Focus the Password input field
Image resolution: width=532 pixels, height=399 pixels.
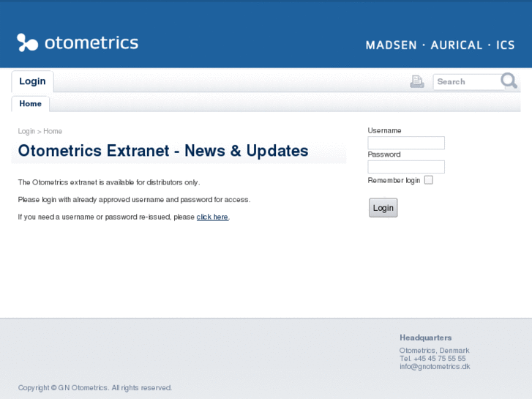pyautogui.click(x=406, y=167)
